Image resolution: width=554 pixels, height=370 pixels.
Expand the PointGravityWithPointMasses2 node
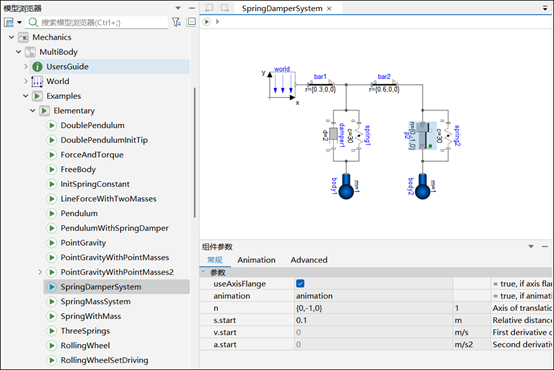tap(40, 272)
